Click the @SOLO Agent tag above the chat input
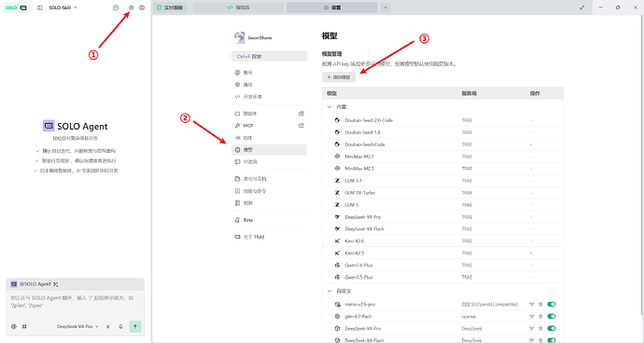This screenshot has width=644, height=343. point(35,284)
